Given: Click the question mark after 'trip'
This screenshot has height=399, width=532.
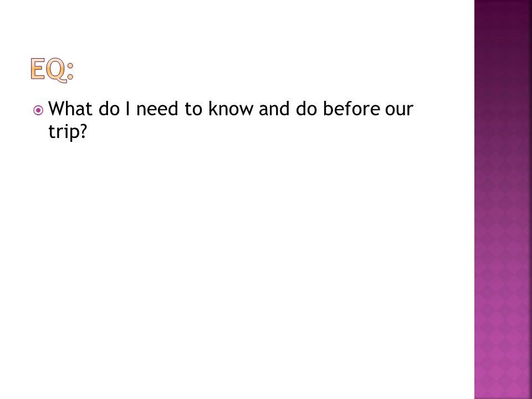Looking at the screenshot, I should 84,131.
